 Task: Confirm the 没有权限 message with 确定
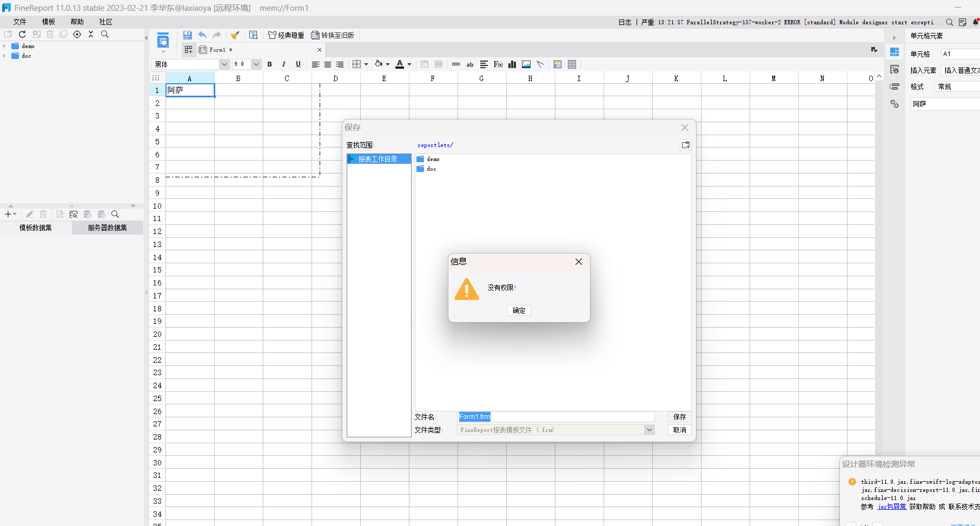pos(519,310)
